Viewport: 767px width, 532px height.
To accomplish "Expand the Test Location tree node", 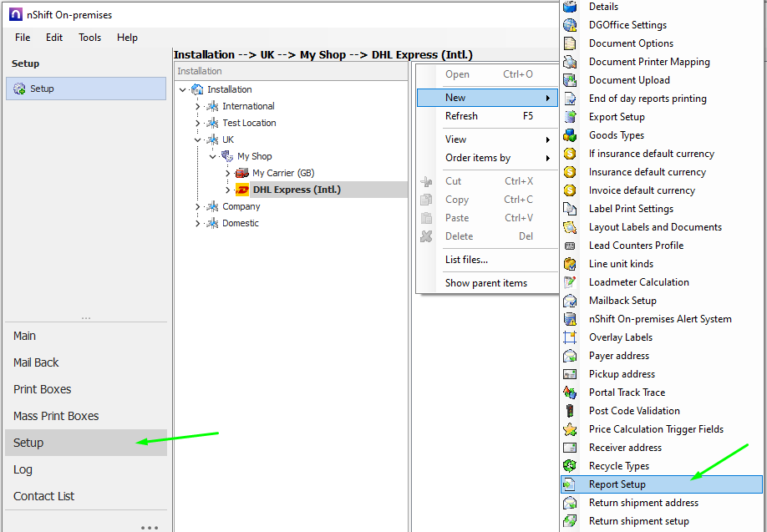I will [198, 123].
